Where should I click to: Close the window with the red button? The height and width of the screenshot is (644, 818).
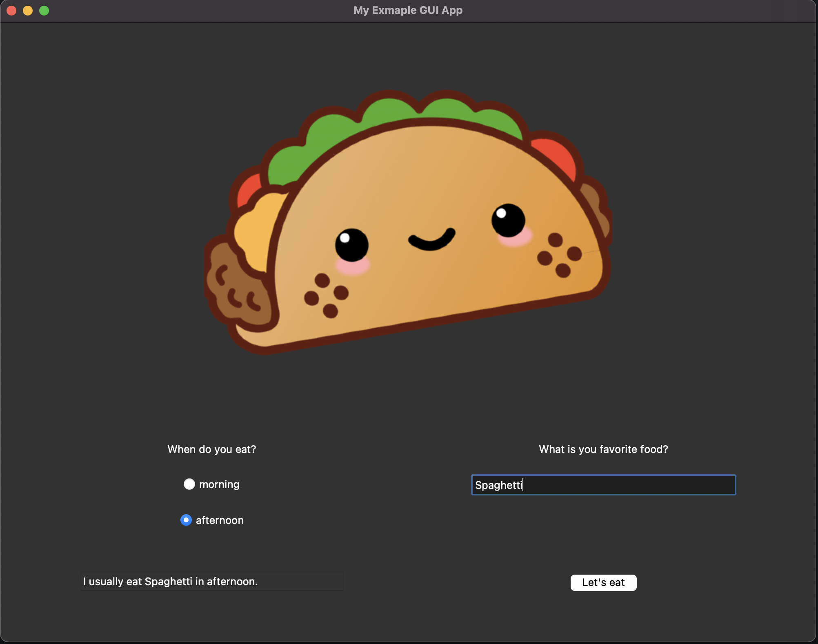11,11
